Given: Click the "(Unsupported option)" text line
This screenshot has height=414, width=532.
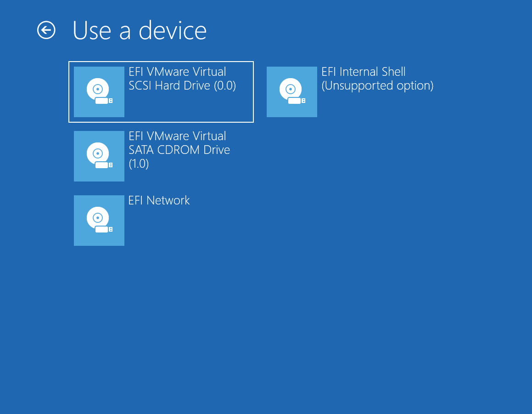Looking at the screenshot, I should click(x=377, y=85).
